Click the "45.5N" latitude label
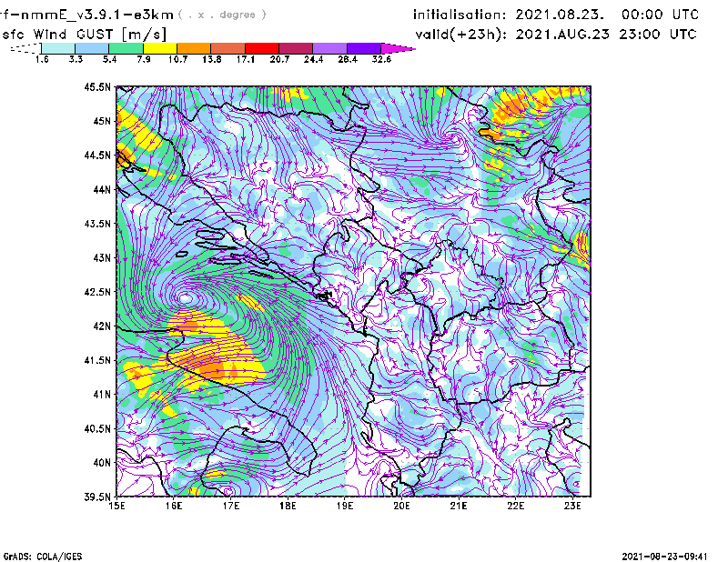This screenshot has height=562, width=728. point(97,86)
